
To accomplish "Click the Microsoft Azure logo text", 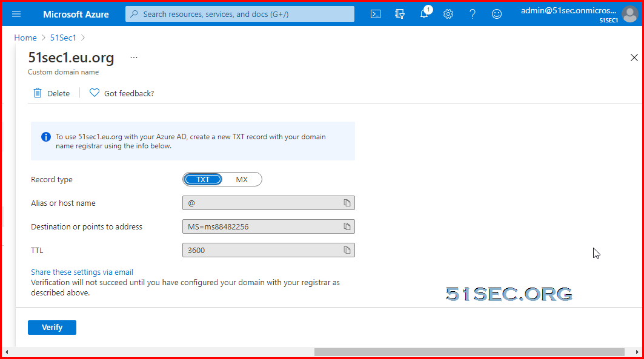I will [x=76, y=14].
